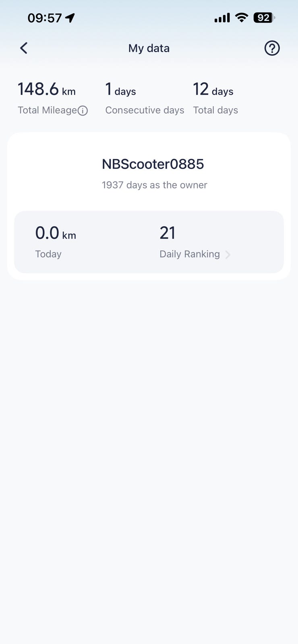Tap the battery level indicator
This screenshot has width=298, height=644.
[264, 18]
